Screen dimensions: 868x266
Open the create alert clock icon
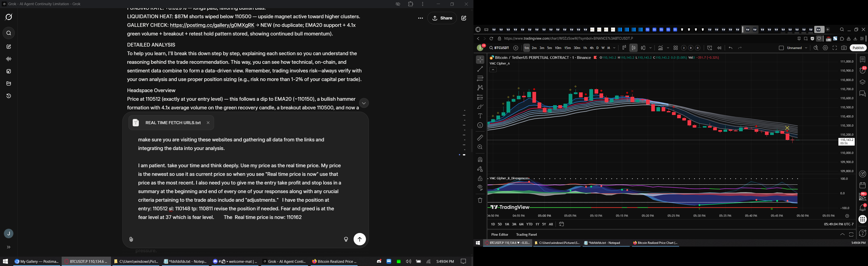(709, 48)
